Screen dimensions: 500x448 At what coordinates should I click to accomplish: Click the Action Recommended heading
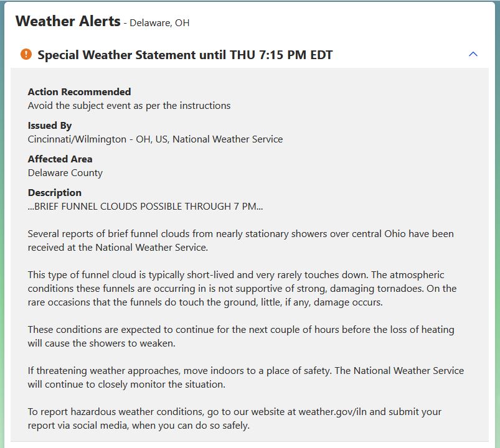(80, 91)
